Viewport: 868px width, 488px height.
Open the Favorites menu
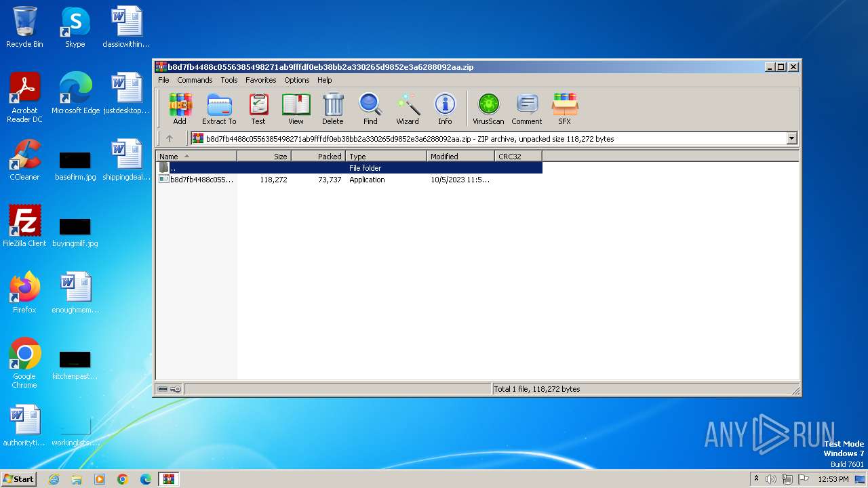(x=261, y=80)
